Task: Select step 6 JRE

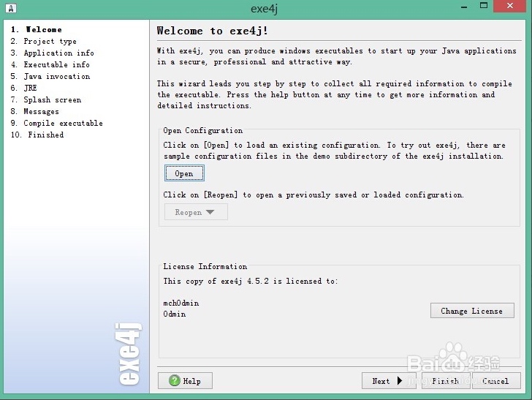Action: click(23, 88)
